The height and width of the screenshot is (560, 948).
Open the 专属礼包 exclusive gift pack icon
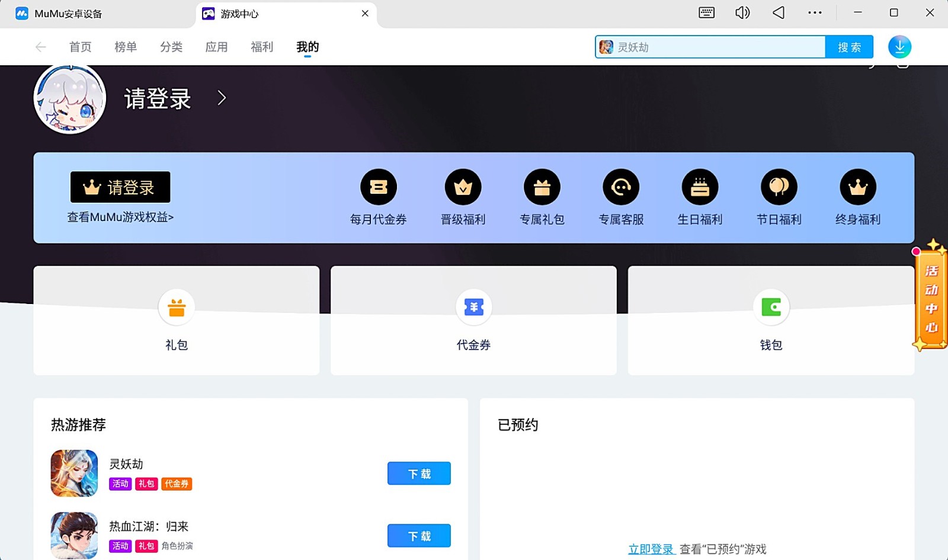[x=542, y=187]
